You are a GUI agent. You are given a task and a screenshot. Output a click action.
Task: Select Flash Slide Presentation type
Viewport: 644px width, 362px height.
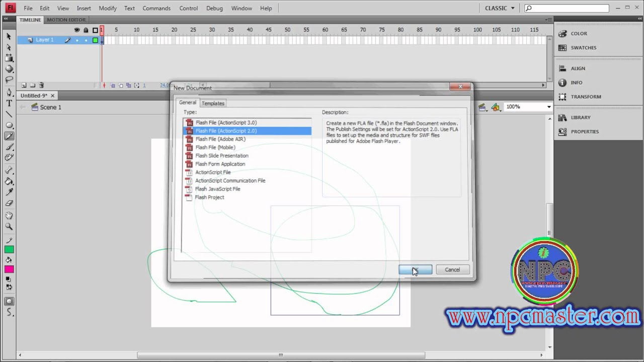[247, 155]
